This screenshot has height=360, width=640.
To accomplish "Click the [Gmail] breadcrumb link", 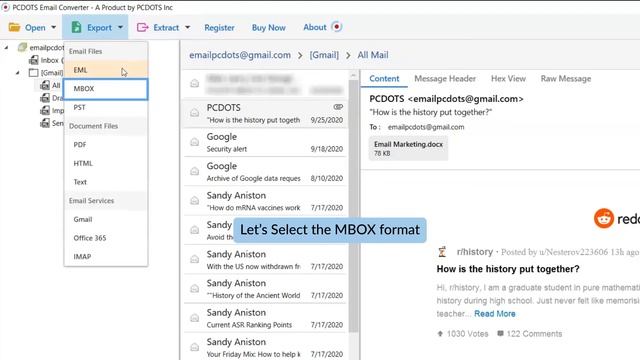I will (x=324, y=55).
